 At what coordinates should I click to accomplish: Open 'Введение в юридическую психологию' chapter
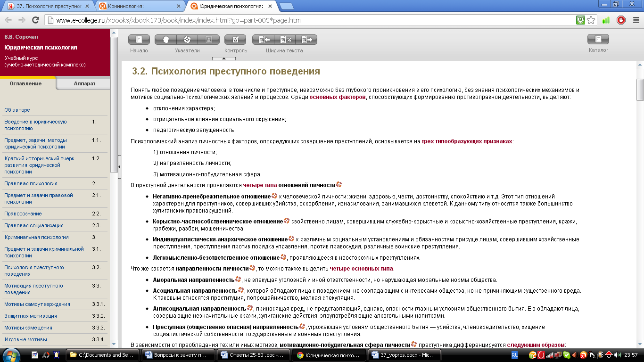(x=35, y=125)
